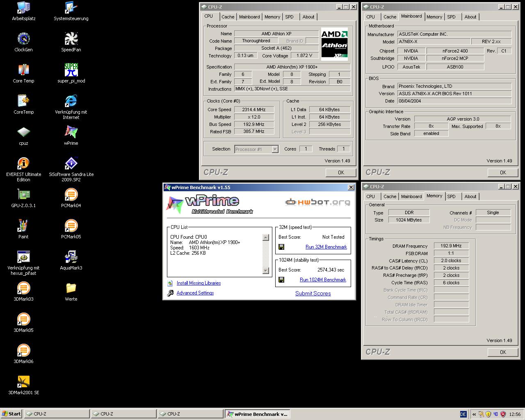Click the memory Size value 1024 MBytes
This screenshot has height=420, width=525.
click(x=409, y=220)
